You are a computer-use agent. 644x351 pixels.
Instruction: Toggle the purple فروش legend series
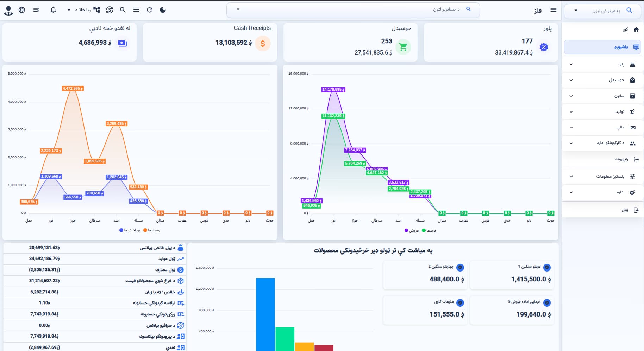coord(412,230)
